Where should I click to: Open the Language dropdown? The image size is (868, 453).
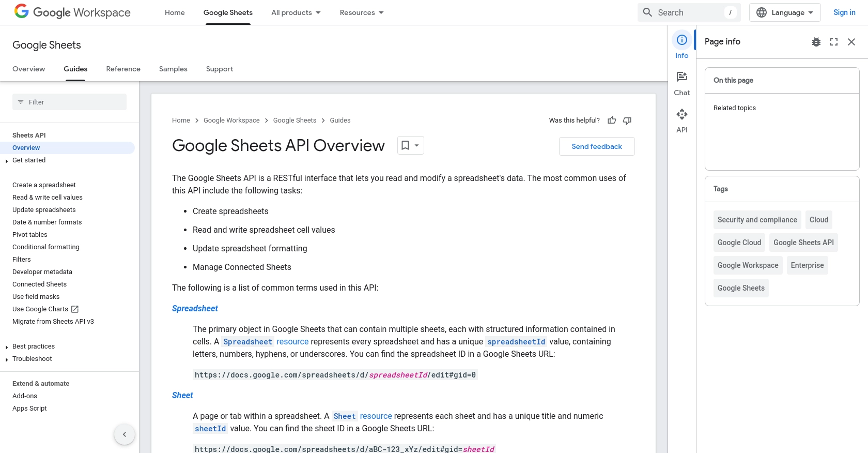pos(785,12)
